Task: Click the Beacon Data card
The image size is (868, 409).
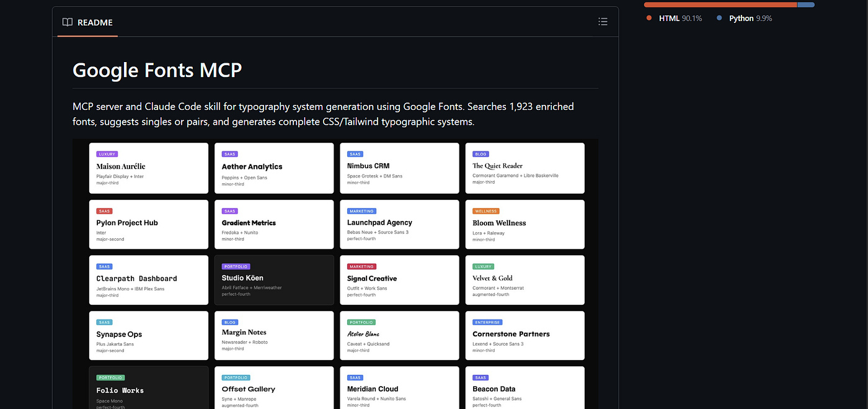Action: (525, 387)
